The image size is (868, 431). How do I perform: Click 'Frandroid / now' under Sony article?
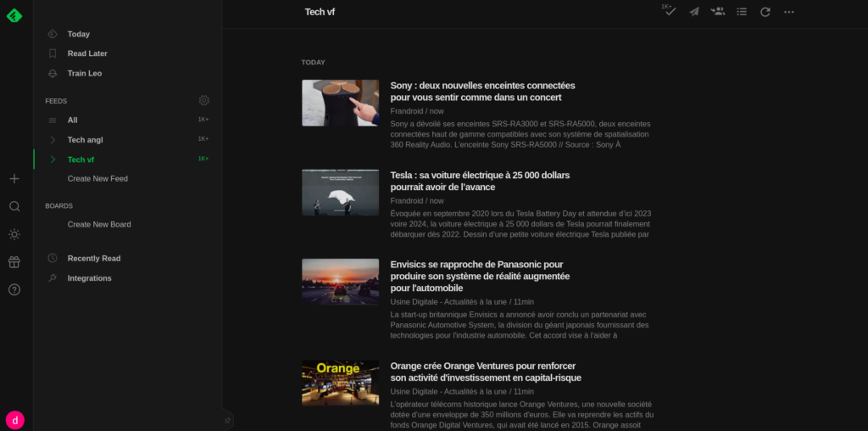click(417, 111)
